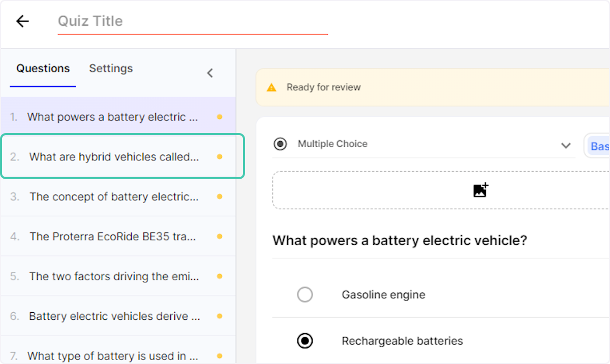Click the yellow warning triangle icon

pos(271,87)
